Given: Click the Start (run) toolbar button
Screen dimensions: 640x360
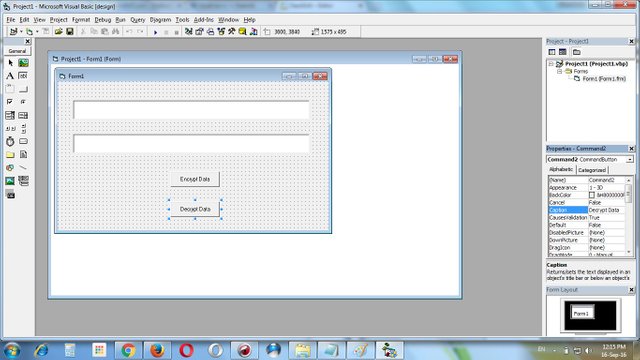Looking at the screenshot, I should pos(155,32).
